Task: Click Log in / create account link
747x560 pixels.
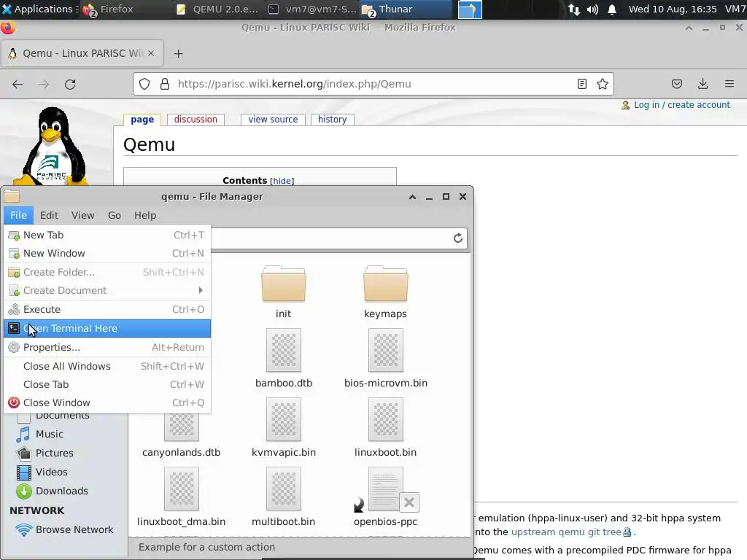Action: click(682, 105)
